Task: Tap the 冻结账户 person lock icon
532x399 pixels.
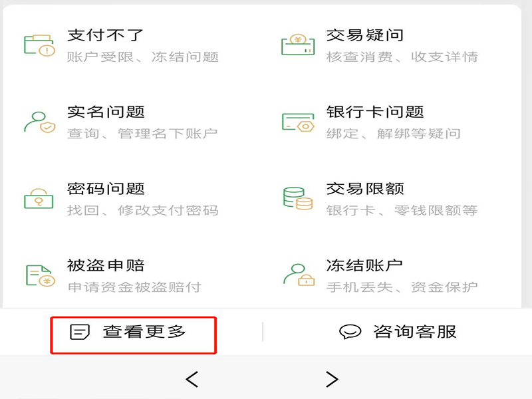Action: coord(299,275)
